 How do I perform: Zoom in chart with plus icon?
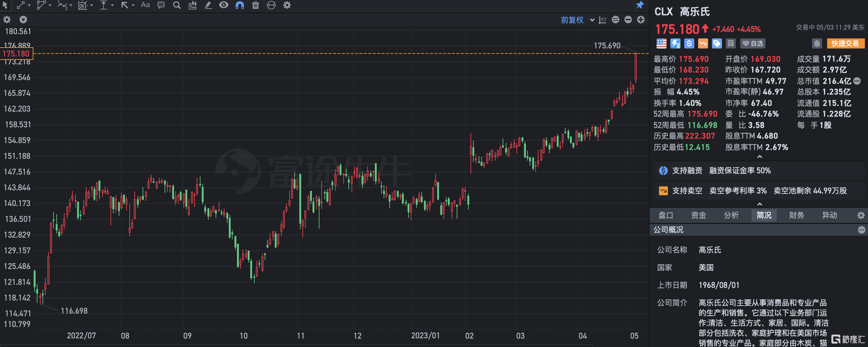click(640, 20)
